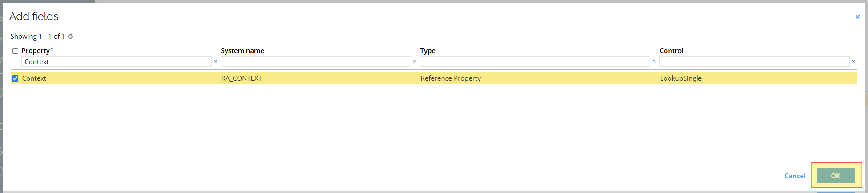Uncheck the Context row checkbox
This screenshot has height=193, width=868.
coord(16,78)
